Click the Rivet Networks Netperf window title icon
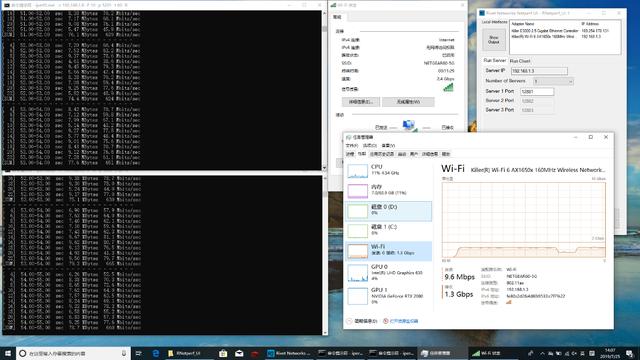 482,13
